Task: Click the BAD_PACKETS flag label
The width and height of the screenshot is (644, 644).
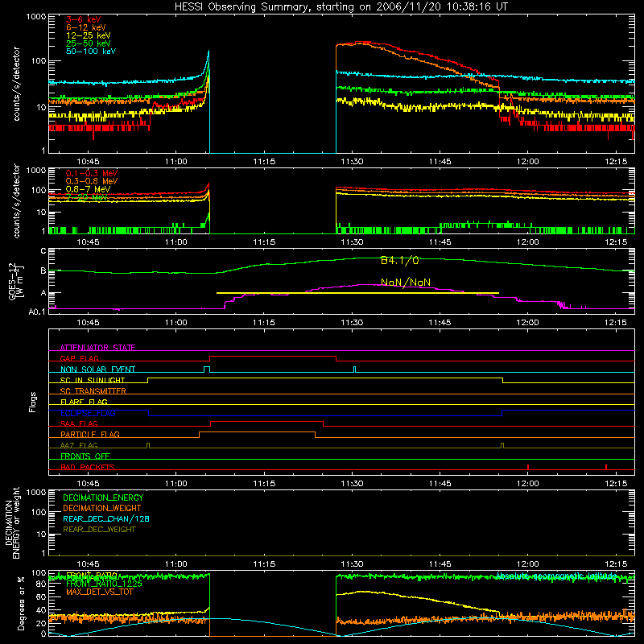Action: 88,467
